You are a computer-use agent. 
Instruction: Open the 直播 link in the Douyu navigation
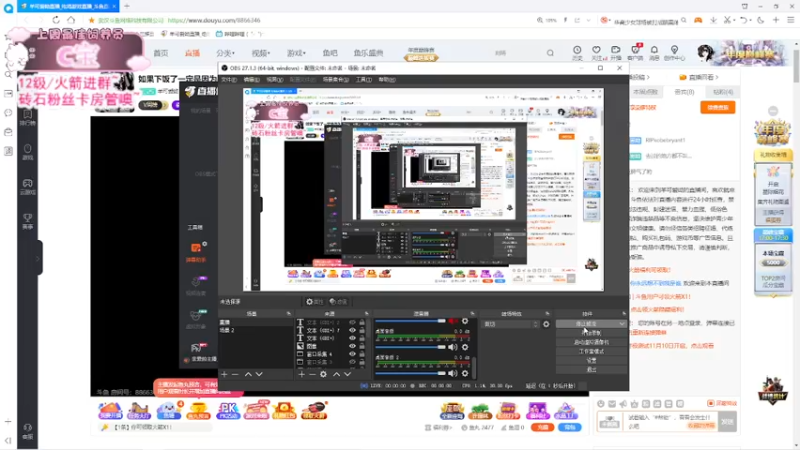(192, 53)
